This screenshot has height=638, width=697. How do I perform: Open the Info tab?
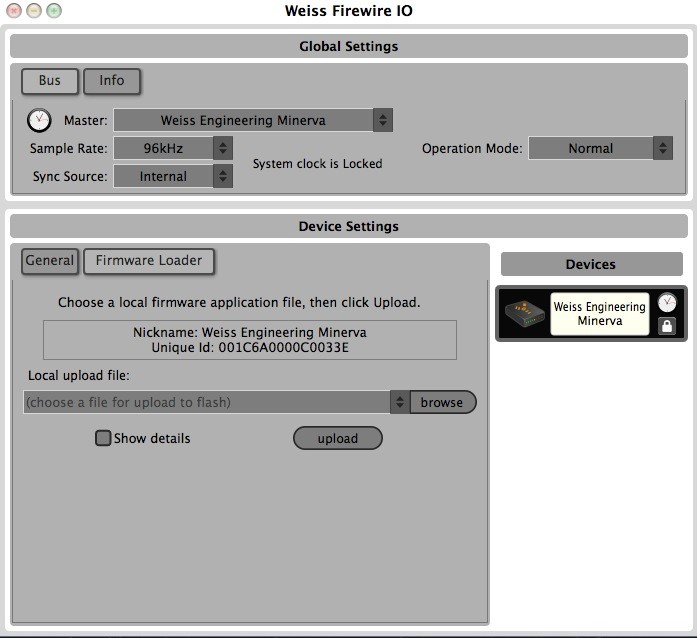click(x=112, y=81)
